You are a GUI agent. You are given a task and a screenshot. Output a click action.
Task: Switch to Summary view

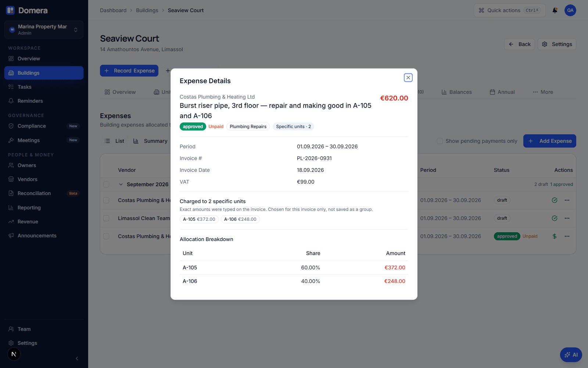pos(150,141)
